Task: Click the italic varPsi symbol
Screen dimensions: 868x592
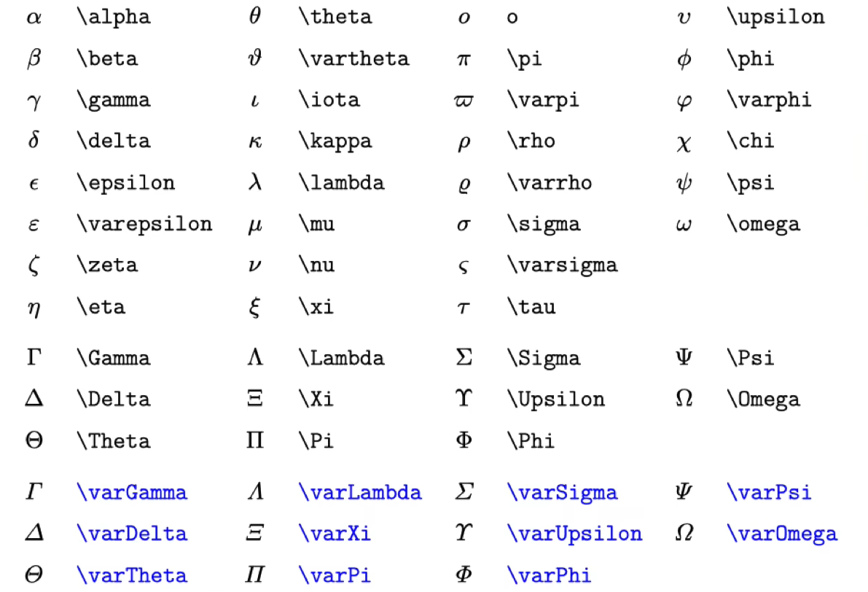Action: coord(684,491)
